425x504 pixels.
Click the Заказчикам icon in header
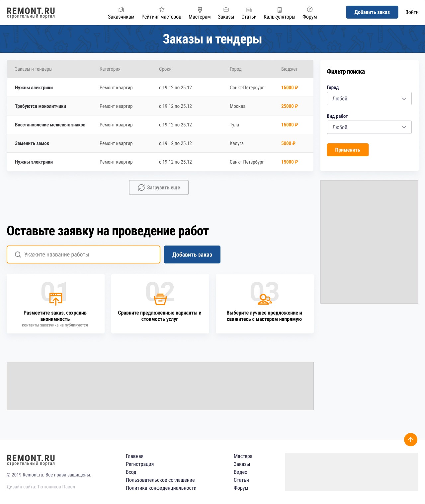pos(121,10)
